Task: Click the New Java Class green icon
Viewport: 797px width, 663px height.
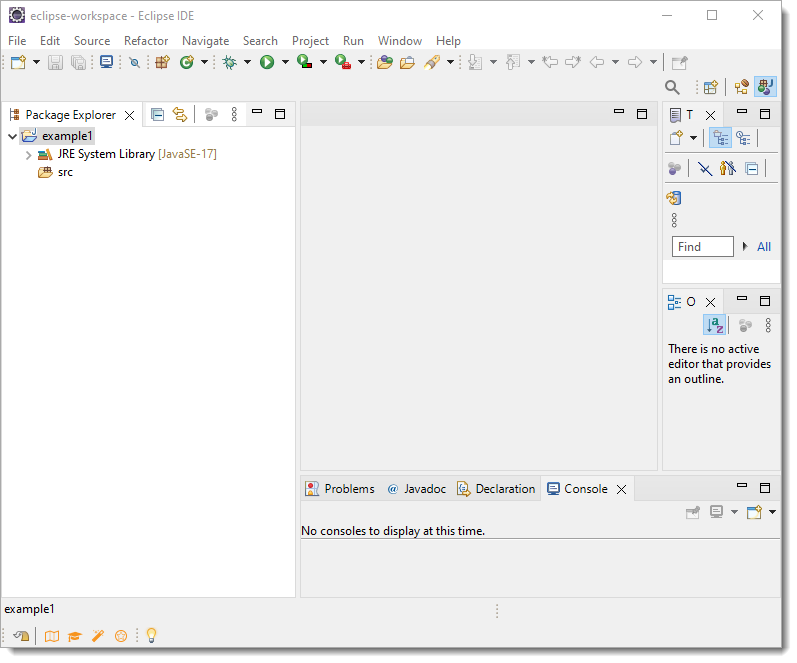Action: [187, 62]
